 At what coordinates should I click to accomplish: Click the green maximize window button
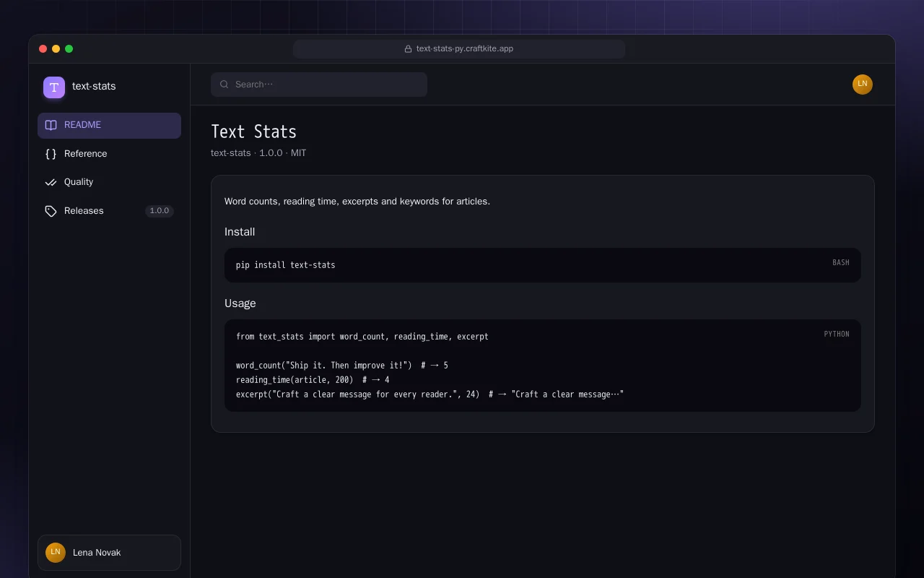tap(69, 49)
